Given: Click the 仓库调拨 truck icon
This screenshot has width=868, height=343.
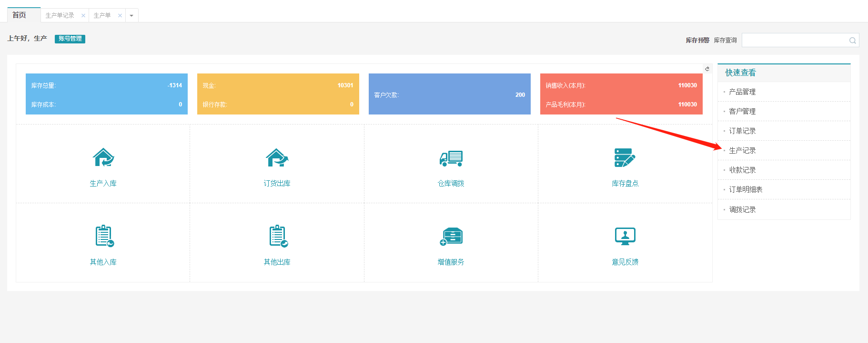Looking at the screenshot, I should click(x=451, y=158).
